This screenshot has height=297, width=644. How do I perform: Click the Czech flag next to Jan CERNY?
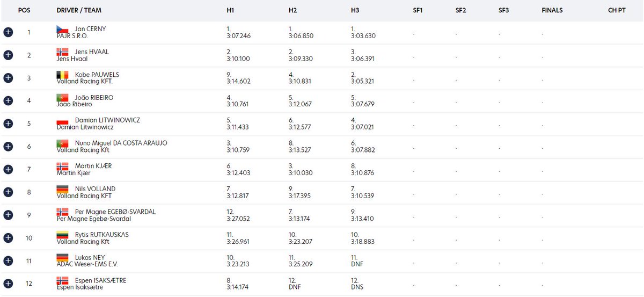click(x=63, y=29)
